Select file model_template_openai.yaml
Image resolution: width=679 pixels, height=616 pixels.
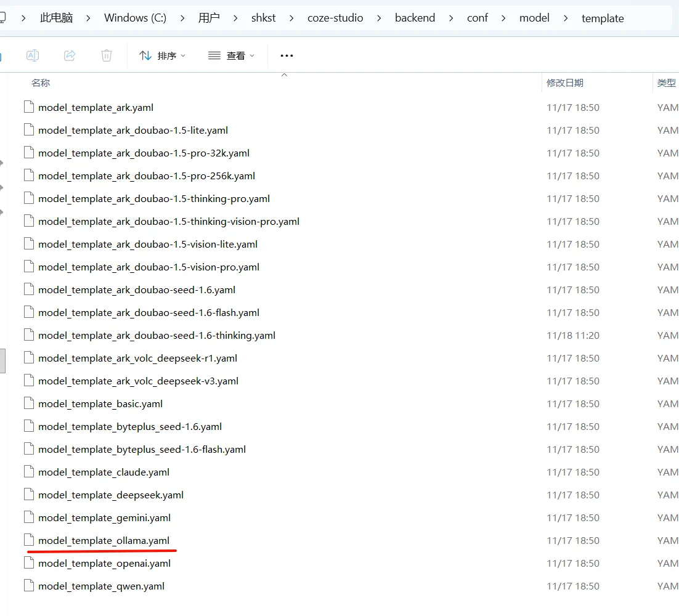[x=104, y=564]
